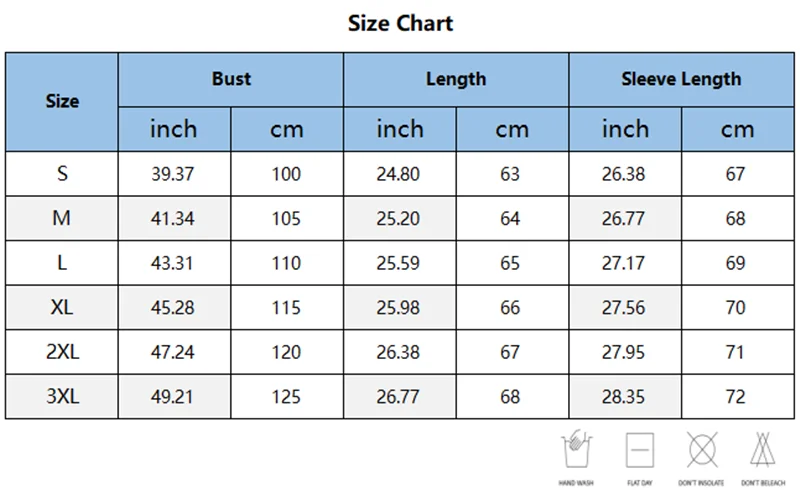800x490 pixels.
Task: Click sleeve length 28.35 inch cell
Action: [x=626, y=397]
